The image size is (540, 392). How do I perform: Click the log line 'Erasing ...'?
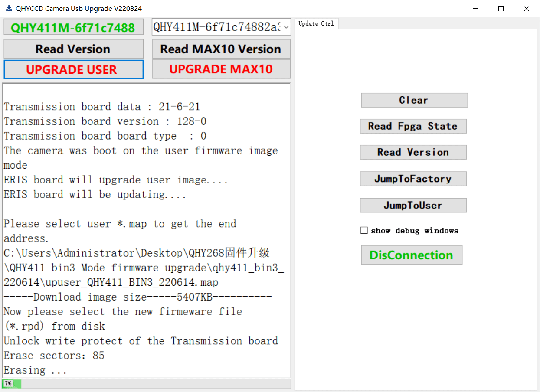point(36,370)
